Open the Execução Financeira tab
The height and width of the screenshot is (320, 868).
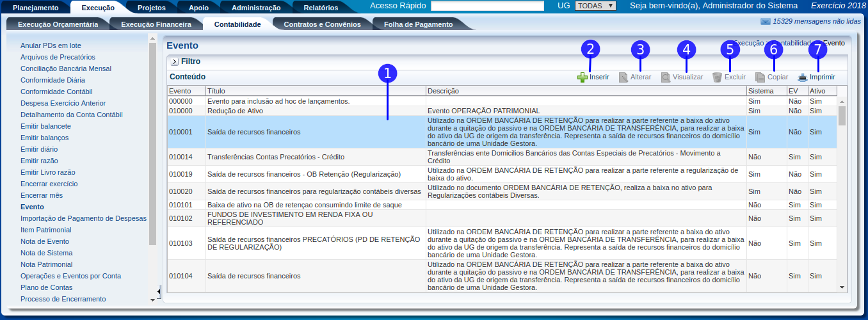click(x=156, y=24)
